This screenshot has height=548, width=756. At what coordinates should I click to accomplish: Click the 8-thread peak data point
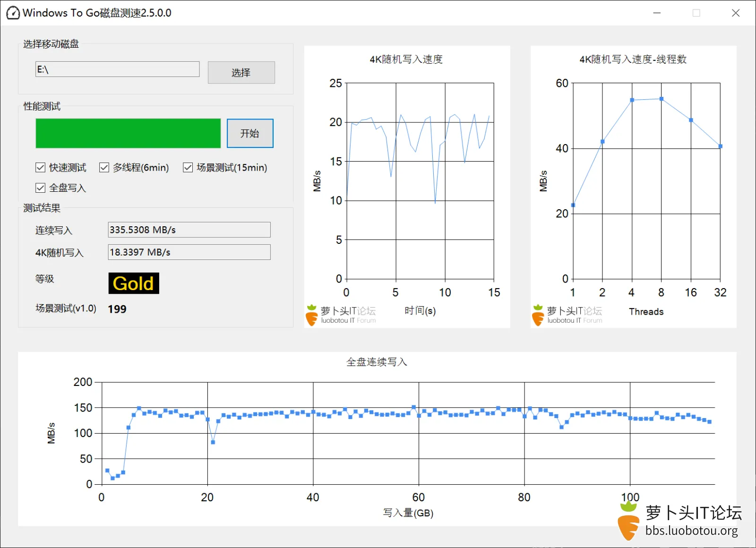661,99
